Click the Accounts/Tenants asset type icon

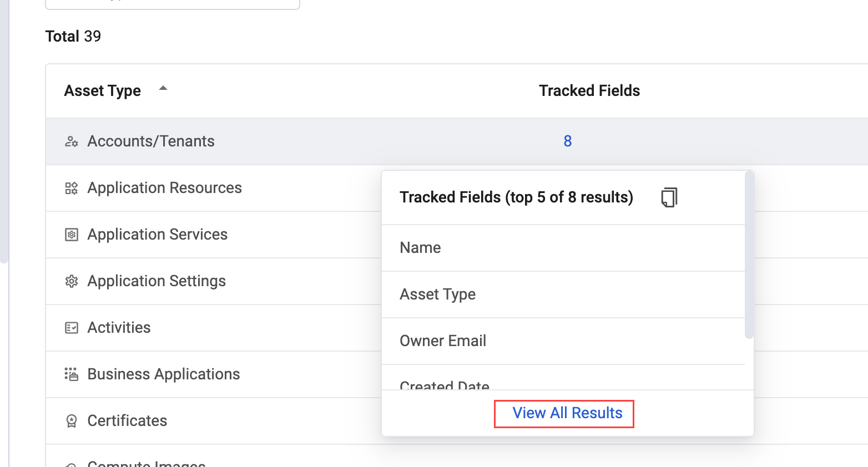click(71, 141)
